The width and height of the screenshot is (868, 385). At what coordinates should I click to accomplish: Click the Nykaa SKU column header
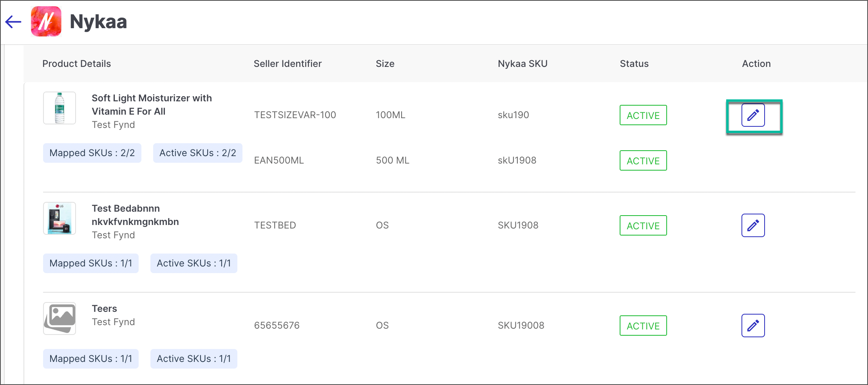tap(523, 64)
